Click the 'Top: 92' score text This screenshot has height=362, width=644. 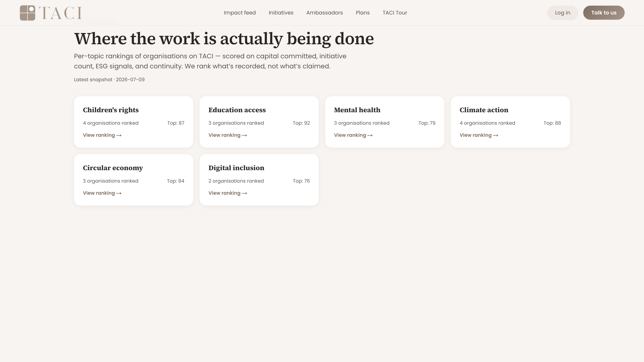coord(301,123)
